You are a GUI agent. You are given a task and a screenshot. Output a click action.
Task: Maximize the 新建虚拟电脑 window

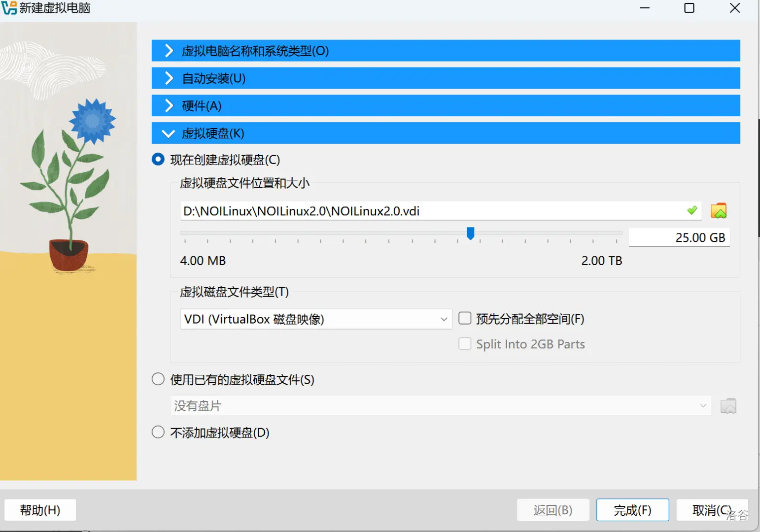[x=689, y=8]
